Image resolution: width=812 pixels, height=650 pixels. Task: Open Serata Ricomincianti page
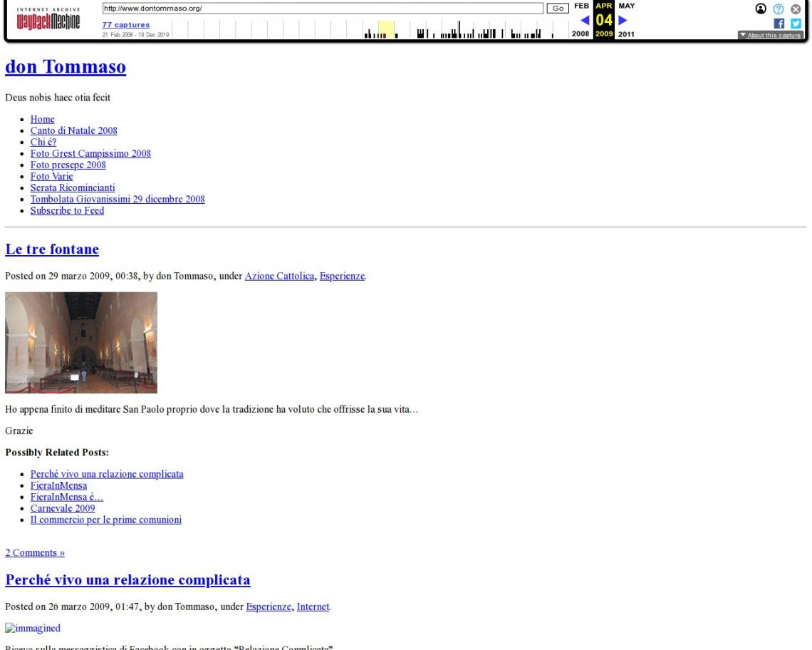pyautogui.click(x=73, y=187)
